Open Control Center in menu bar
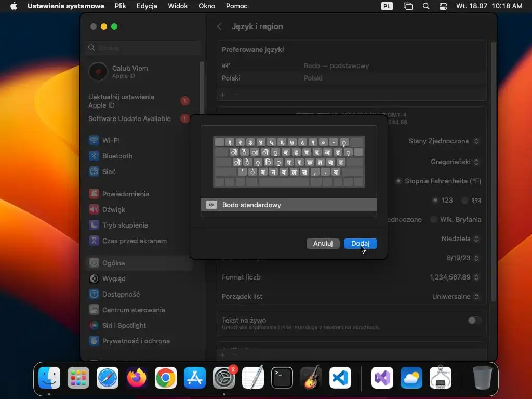This screenshot has height=399, width=532. click(443, 6)
